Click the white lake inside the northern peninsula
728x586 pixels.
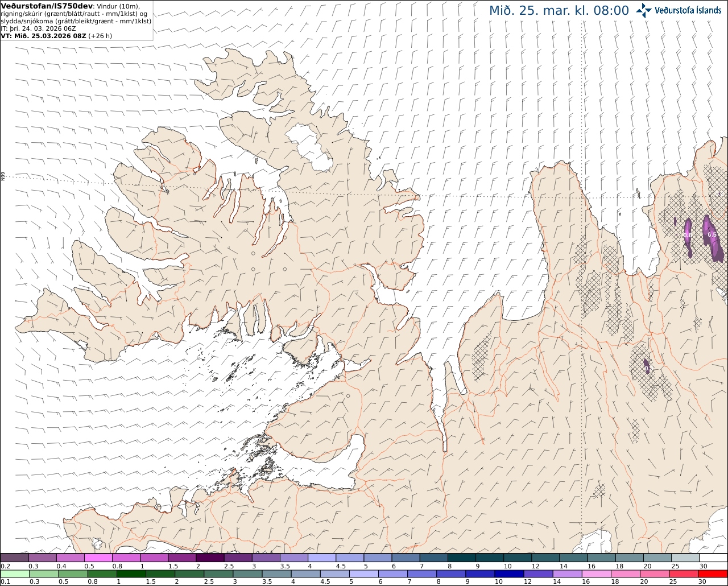(309, 147)
